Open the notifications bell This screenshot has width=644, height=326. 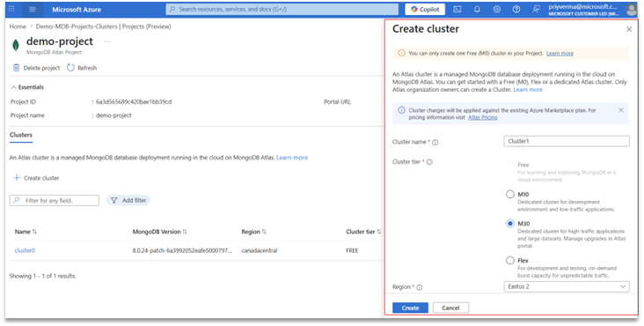(477, 9)
